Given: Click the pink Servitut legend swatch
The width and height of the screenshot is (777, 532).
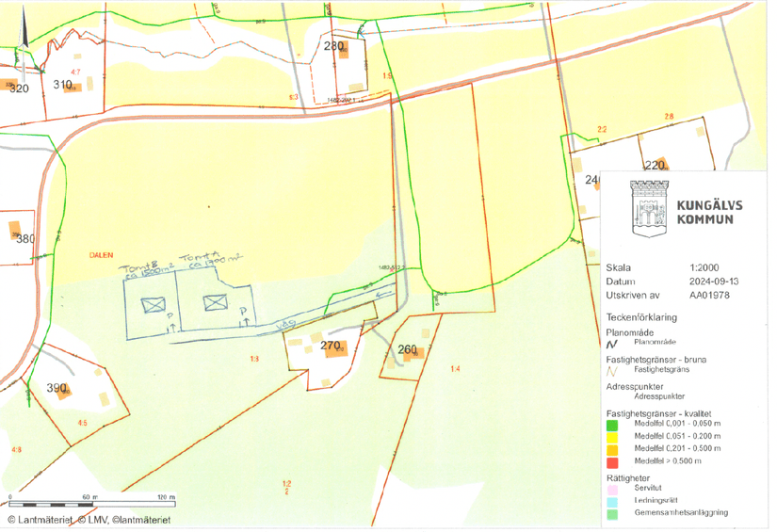Looking at the screenshot, I should click(612, 490).
